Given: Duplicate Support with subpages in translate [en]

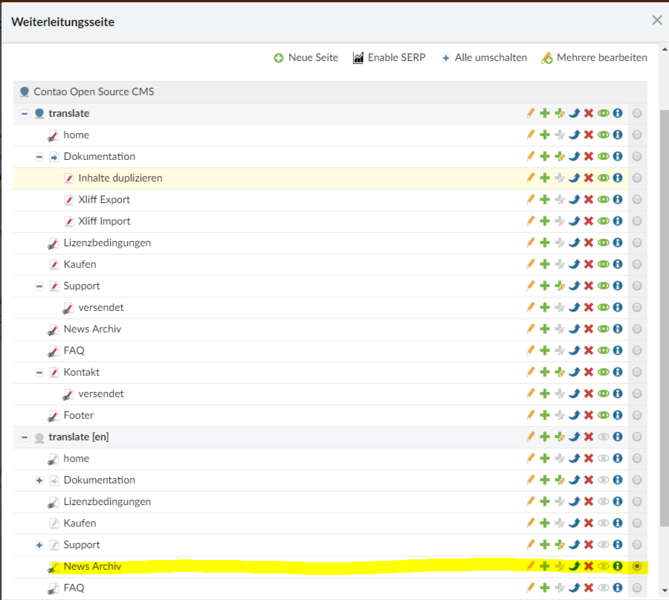Looking at the screenshot, I should 560,545.
